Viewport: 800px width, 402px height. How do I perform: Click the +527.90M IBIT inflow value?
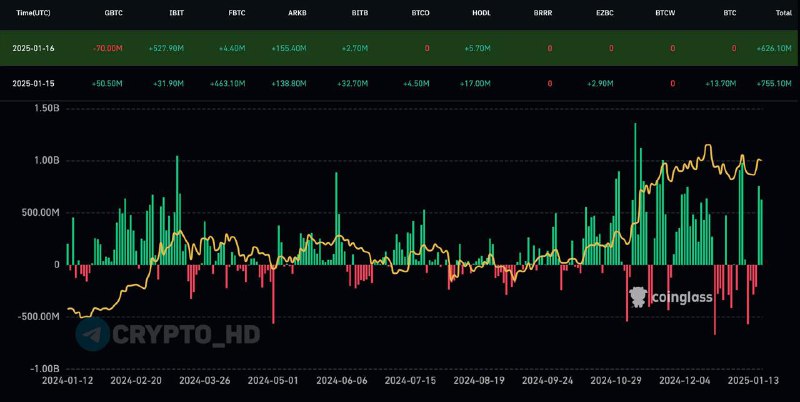tap(166, 48)
